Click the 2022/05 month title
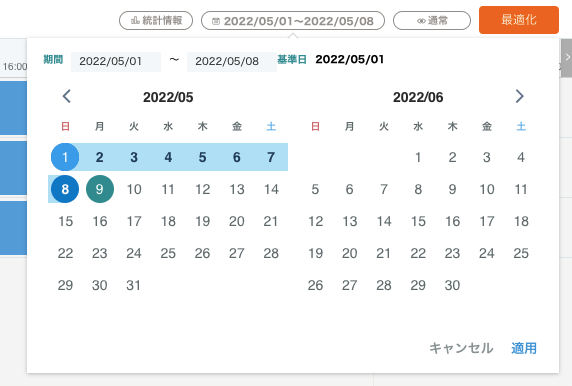The image size is (572, 386). (168, 97)
